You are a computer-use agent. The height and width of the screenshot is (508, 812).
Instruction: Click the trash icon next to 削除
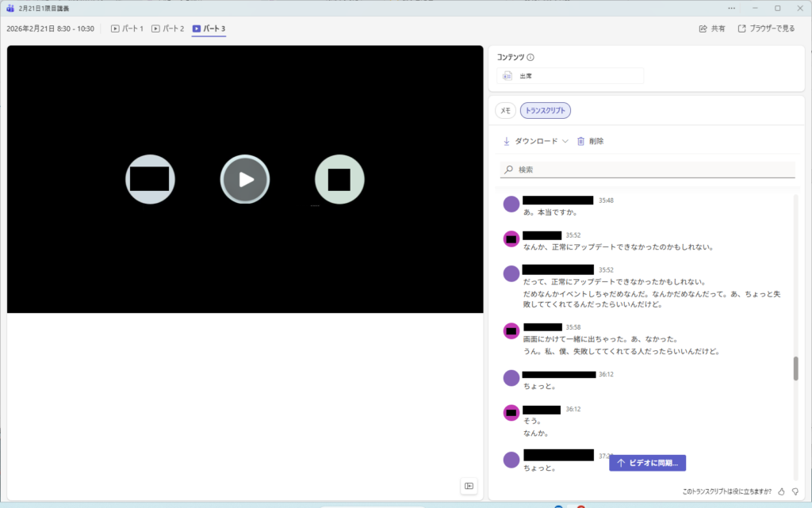tap(580, 141)
